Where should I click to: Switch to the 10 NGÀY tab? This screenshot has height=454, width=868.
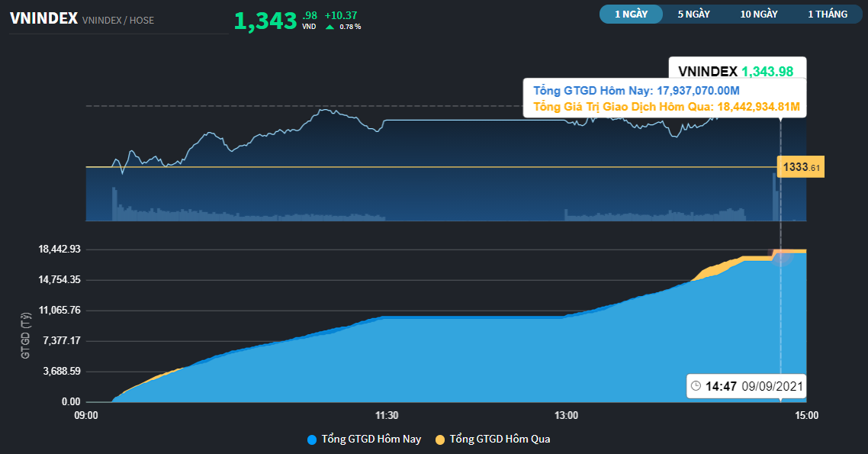(759, 14)
